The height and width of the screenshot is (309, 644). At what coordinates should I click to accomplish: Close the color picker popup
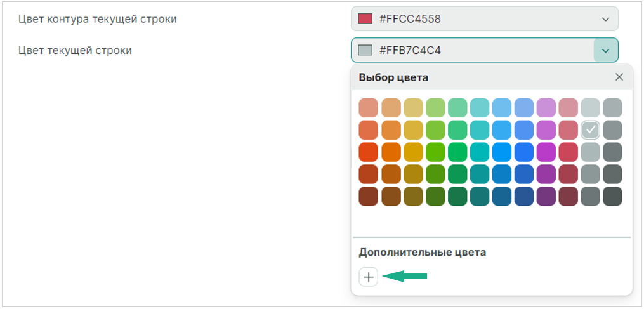(619, 77)
